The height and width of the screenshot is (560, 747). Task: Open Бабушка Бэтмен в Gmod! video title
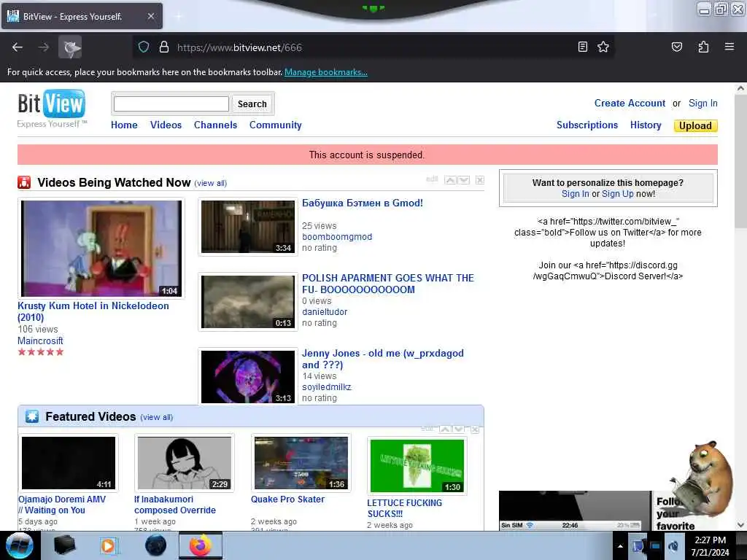click(x=363, y=203)
